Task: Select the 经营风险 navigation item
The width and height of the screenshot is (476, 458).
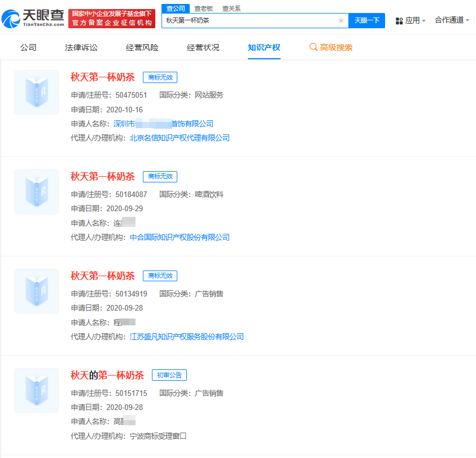Action: coord(141,48)
